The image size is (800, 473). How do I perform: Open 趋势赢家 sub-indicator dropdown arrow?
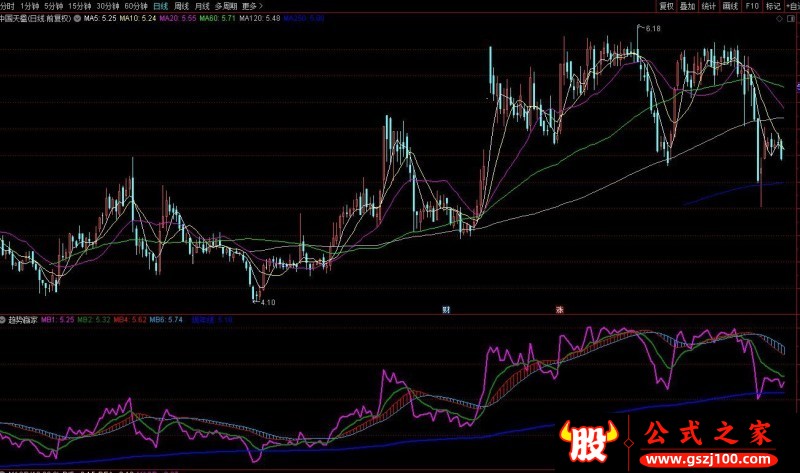point(3,320)
